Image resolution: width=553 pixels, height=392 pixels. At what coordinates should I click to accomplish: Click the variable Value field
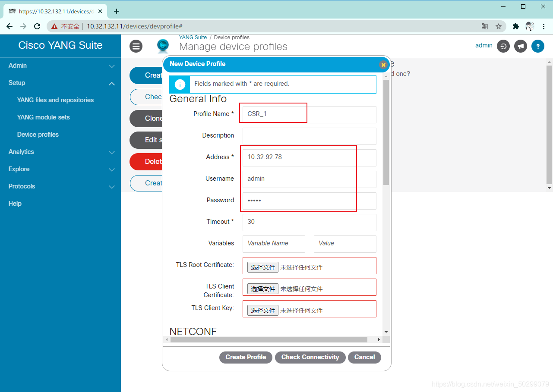pos(345,244)
